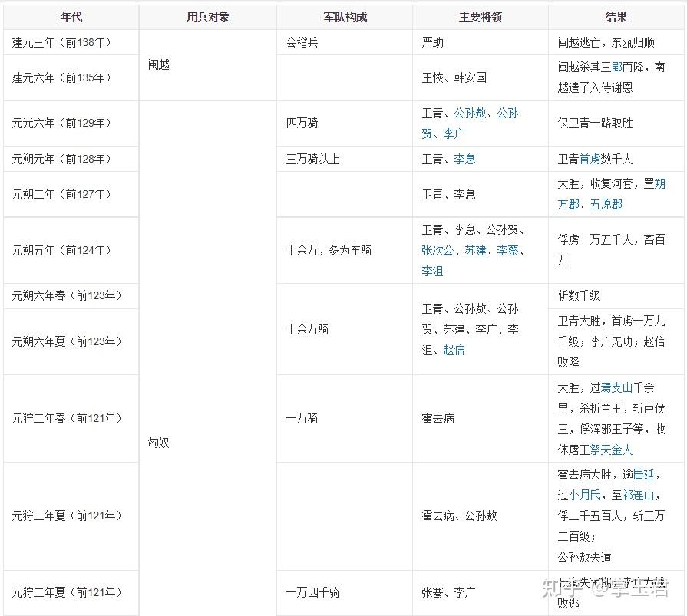Open the 李沮 link in 元朔五年 row
Viewport: 687px width, 616px height.
coord(432,272)
